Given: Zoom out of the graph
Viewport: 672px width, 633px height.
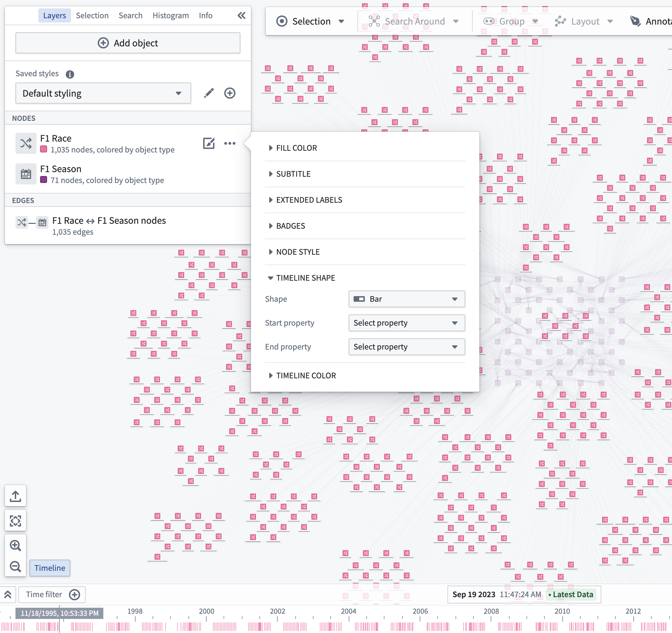Looking at the screenshot, I should 15,566.
